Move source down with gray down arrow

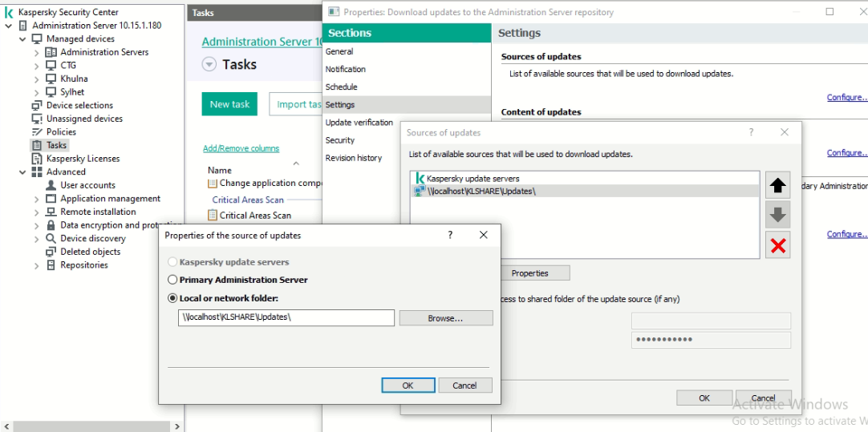(778, 215)
